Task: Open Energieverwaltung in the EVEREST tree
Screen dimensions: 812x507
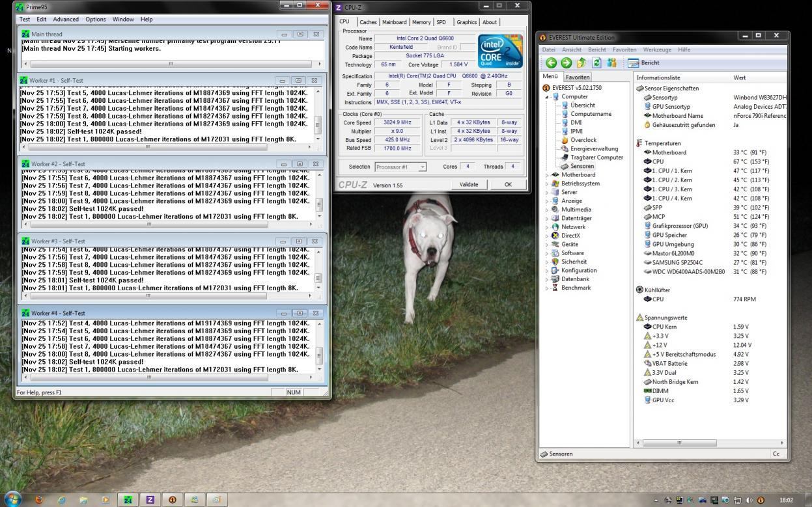Action: coord(594,148)
